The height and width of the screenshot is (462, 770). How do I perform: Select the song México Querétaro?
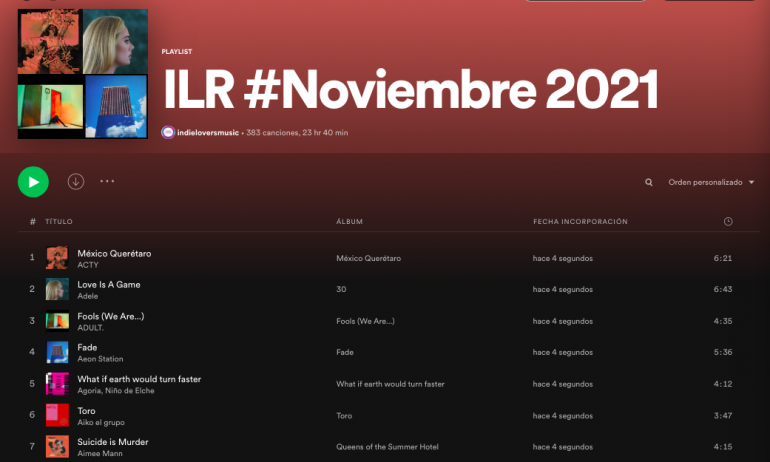(x=114, y=253)
